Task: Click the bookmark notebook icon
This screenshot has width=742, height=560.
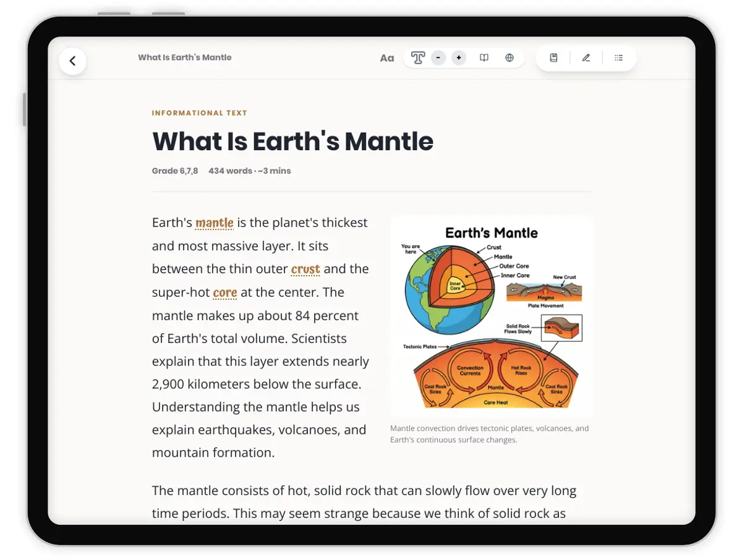Action: pos(554,58)
